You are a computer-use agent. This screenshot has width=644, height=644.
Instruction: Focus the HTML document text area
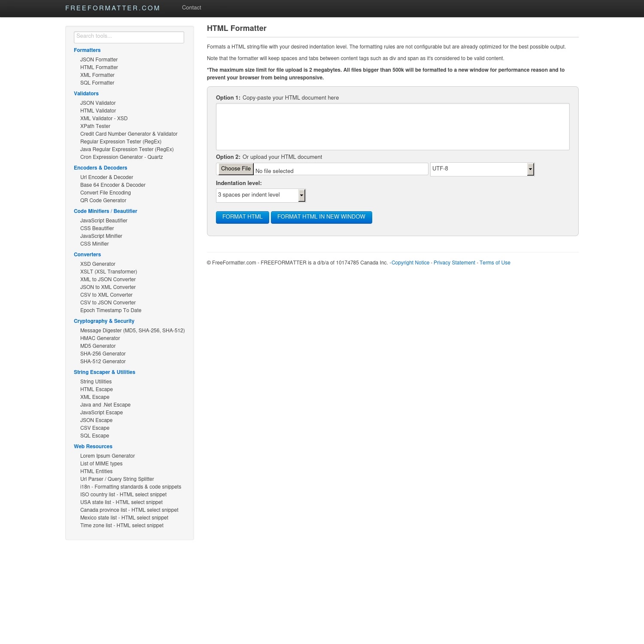click(x=392, y=127)
